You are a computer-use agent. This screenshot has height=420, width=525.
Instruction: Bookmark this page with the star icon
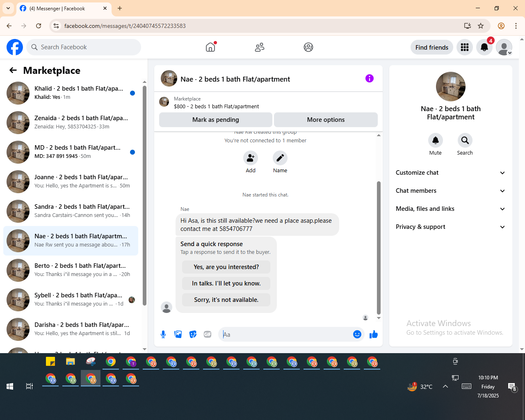coord(481,26)
